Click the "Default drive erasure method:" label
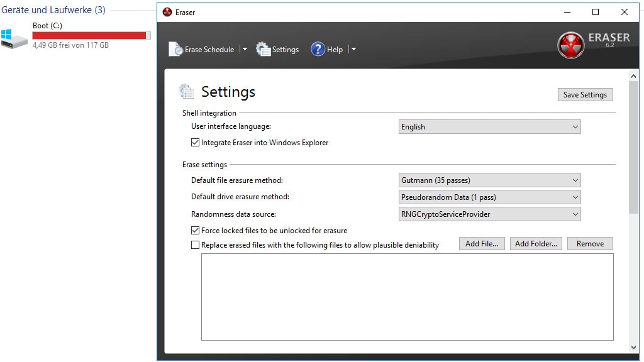 click(x=240, y=197)
